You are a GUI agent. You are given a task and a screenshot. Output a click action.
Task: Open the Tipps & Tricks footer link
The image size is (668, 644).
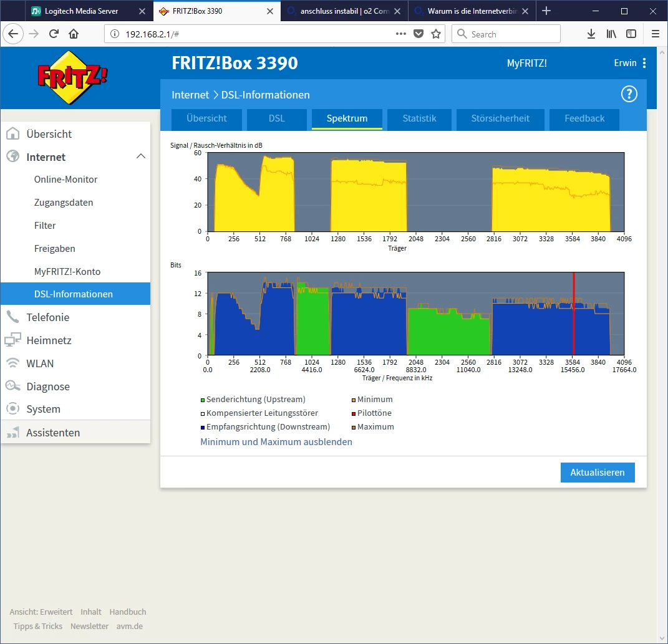pos(37,626)
